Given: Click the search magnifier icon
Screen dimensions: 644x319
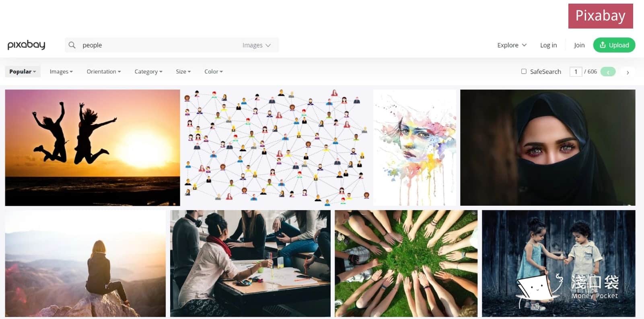Looking at the screenshot, I should click(72, 45).
